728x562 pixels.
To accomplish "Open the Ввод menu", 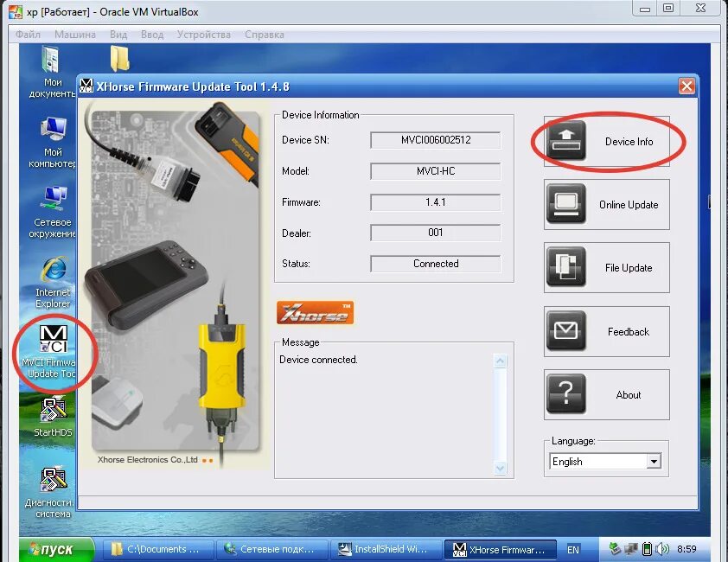I will pyautogui.click(x=152, y=35).
